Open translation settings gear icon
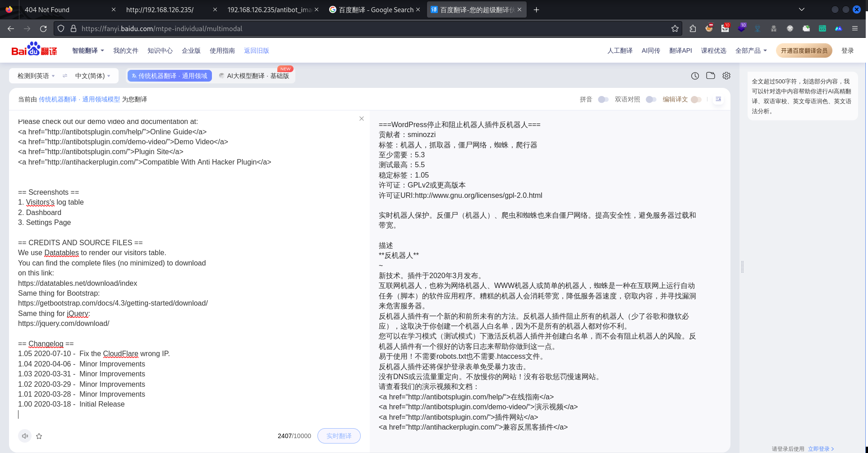 pyautogui.click(x=726, y=76)
